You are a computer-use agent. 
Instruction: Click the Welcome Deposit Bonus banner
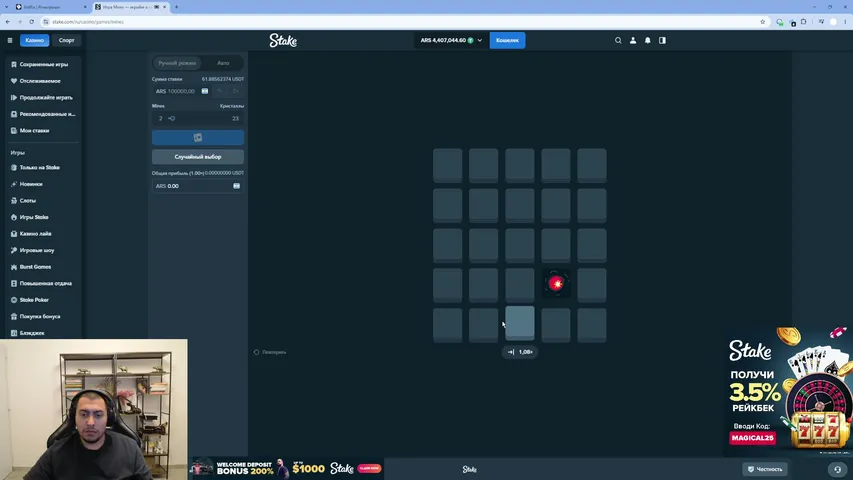(x=287, y=468)
